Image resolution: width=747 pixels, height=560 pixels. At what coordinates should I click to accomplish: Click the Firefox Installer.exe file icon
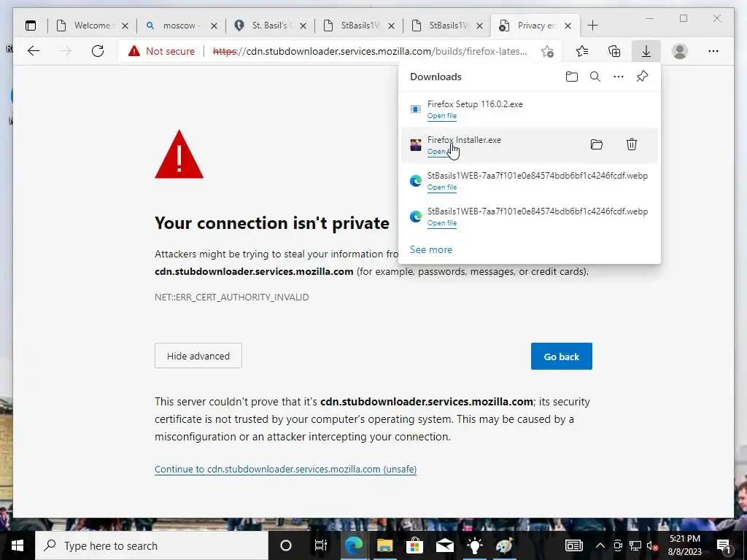point(415,145)
